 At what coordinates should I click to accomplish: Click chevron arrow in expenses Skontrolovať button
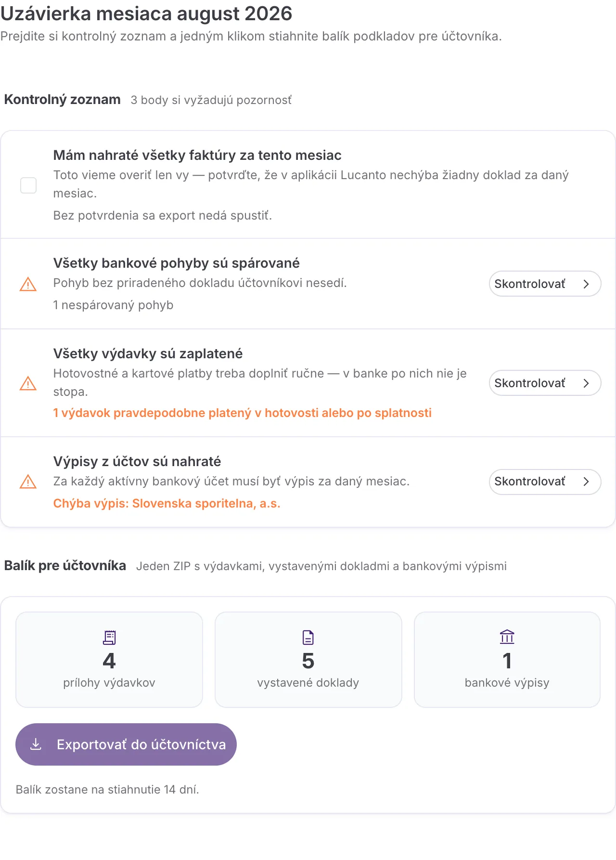[x=586, y=383]
